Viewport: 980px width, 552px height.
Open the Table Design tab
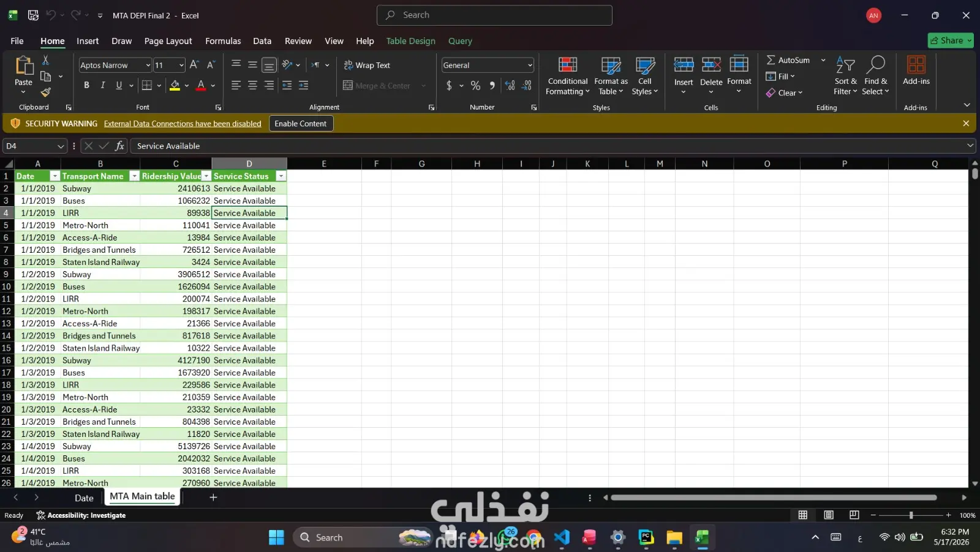[410, 41]
